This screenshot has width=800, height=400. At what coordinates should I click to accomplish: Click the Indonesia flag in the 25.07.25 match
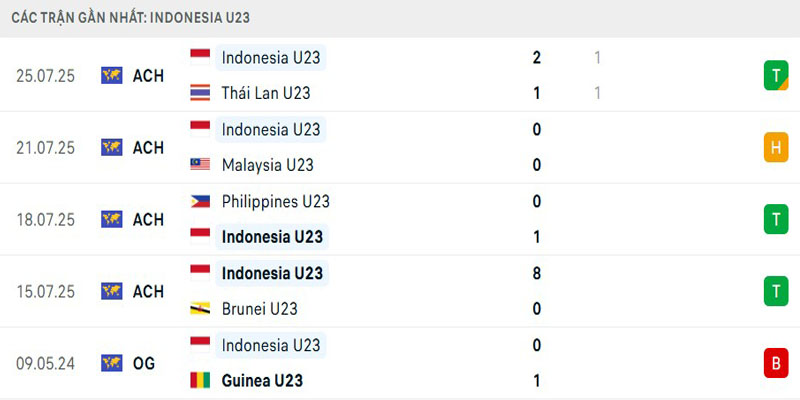(200, 57)
